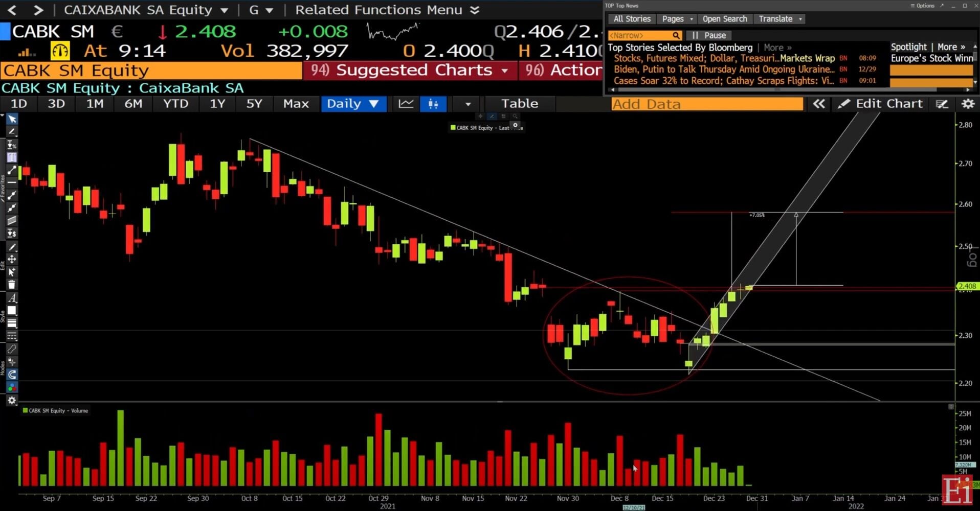The image size is (980, 511).
Task: Pause the news feed
Action: click(709, 35)
